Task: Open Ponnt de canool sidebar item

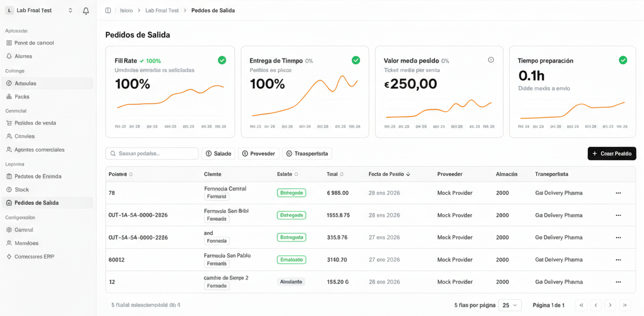Action: (48, 43)
